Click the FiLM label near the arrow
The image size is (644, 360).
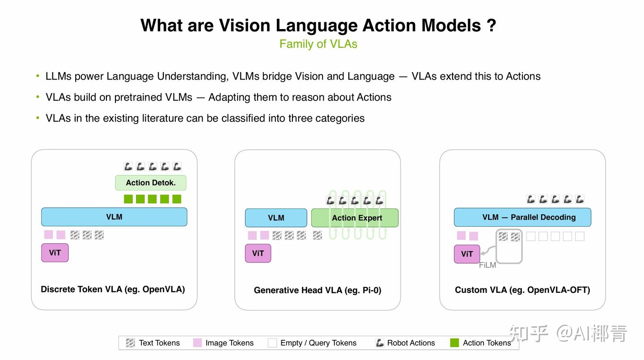487,265
